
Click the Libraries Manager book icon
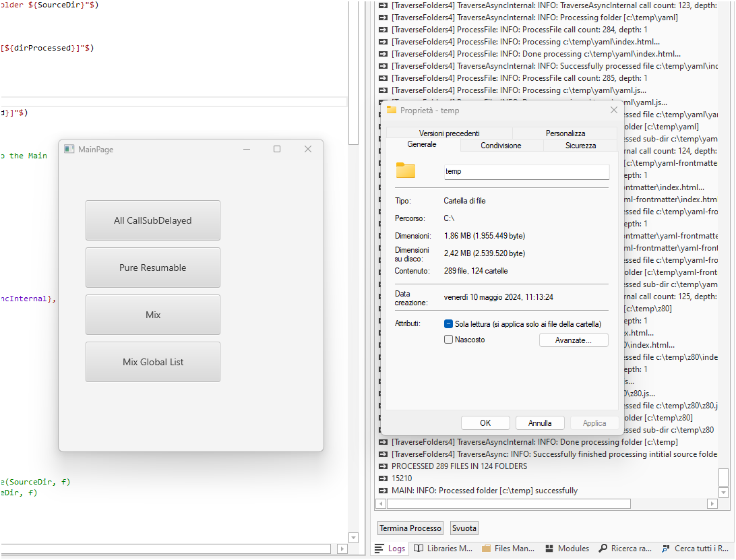click(419, 549)
